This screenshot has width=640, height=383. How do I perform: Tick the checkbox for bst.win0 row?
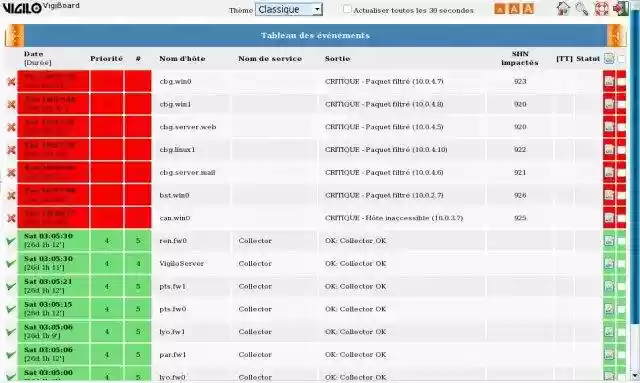click(x=621, y=196)
